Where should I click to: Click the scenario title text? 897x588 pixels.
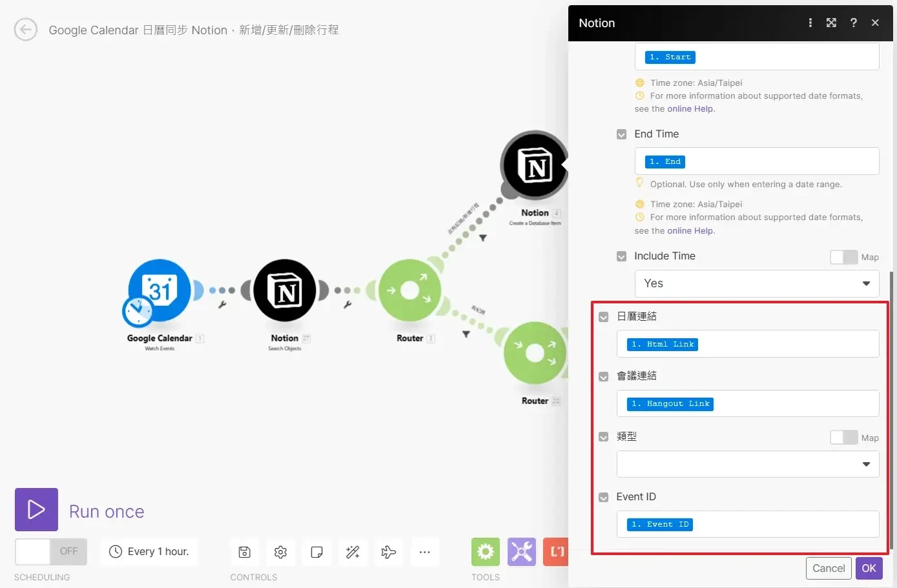pos(194,30)
